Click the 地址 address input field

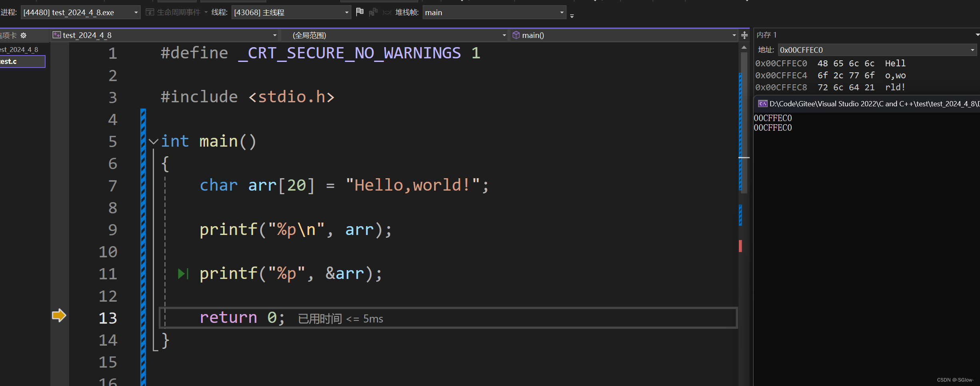pos(874,50)
